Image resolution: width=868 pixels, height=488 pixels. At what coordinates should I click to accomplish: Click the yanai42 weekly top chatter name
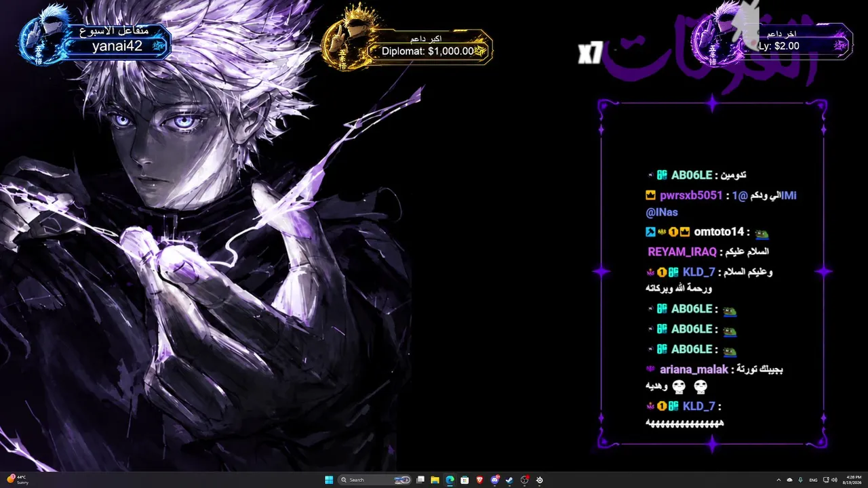coord(117,46)
